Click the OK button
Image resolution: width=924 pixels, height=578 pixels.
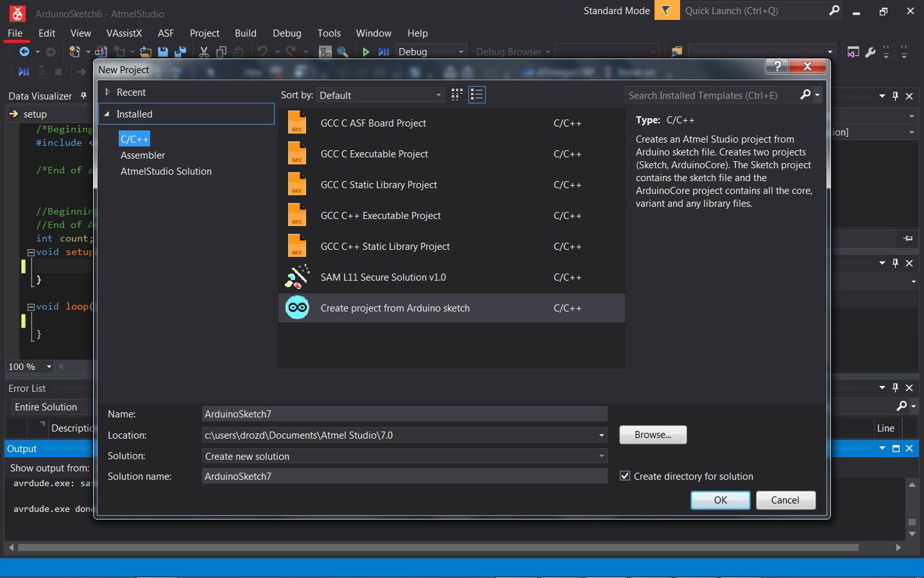click(x=721, y=500)
